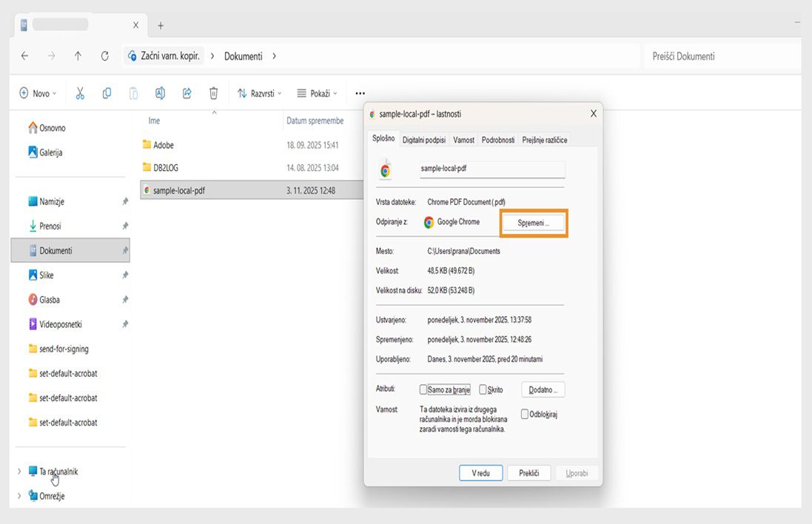The image size is (812, 524).
Task: Click the file name field in properties
Action: [492, 169]
